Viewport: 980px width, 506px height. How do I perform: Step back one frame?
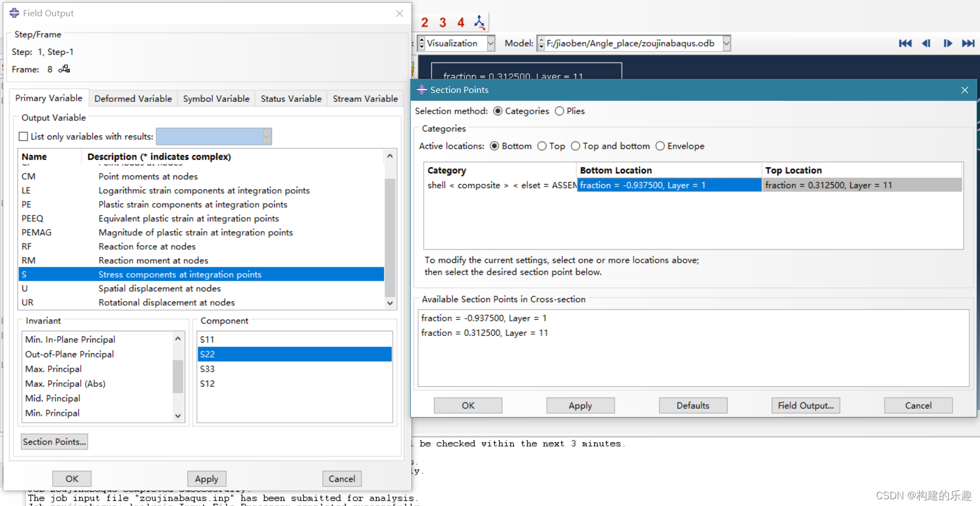(926, 43)
